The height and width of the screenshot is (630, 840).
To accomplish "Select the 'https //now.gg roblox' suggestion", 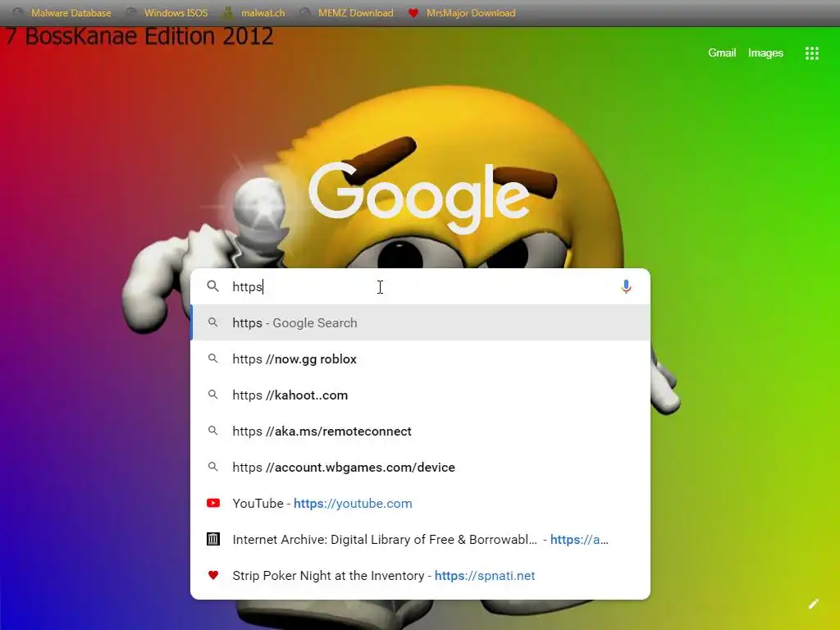I will tap(420, 359).
